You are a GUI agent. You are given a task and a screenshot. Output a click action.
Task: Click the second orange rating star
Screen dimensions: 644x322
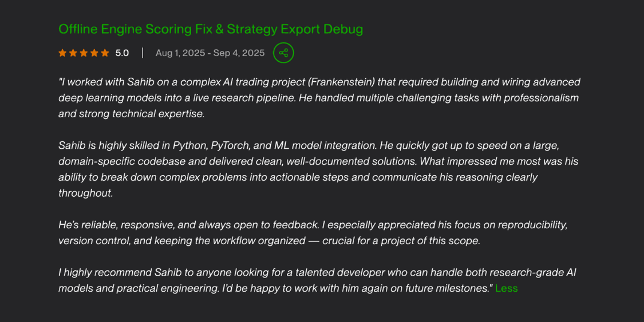(x=73, y=53)
